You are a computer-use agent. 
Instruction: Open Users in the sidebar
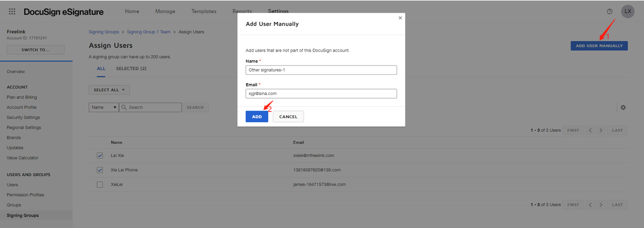click(13, 185)
